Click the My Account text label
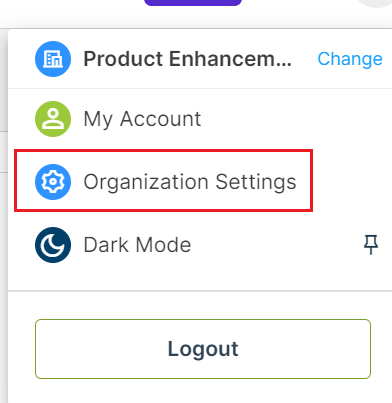Viewport: 392px width, 403px height. click(x=142, y=119)
